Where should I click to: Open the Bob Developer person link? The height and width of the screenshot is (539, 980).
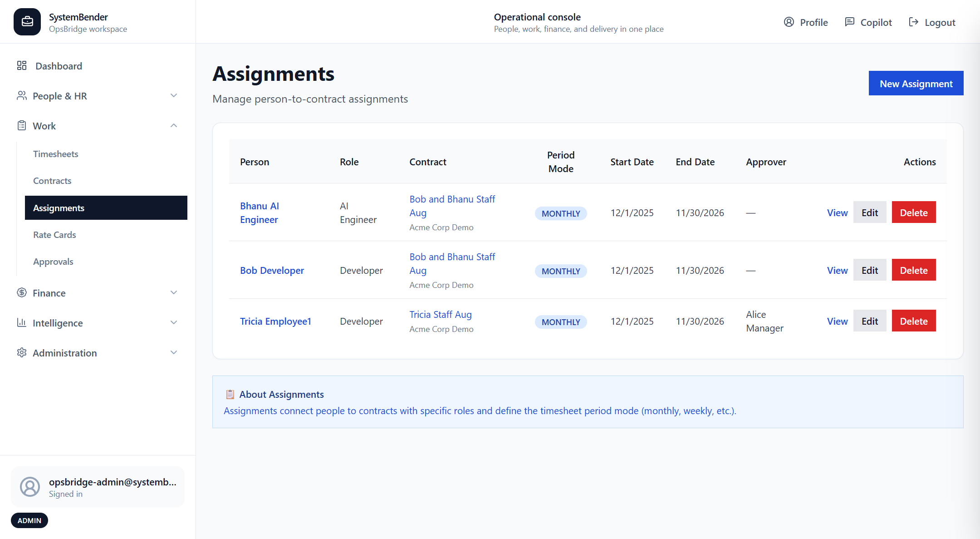point(272,270)
